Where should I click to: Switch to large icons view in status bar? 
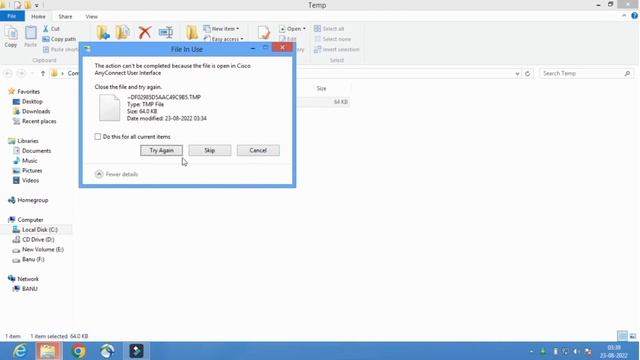[x=633, y=336]
